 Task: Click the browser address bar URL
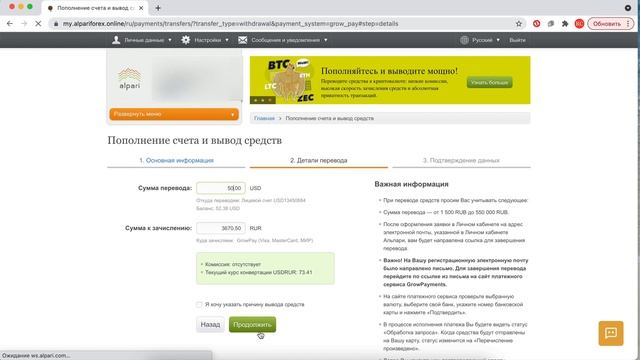[x=231, y=24]
